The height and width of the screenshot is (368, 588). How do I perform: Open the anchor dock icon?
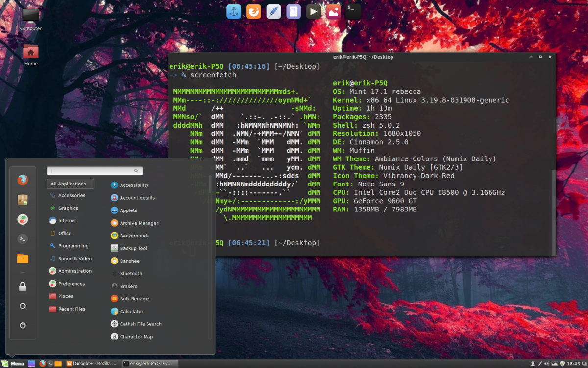[234, 11]
